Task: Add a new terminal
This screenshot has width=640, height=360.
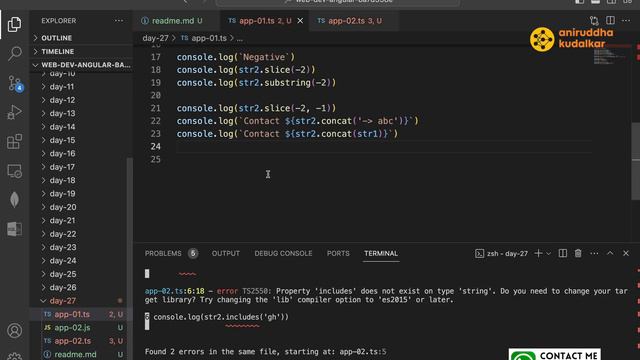Action: coord(538,253)
